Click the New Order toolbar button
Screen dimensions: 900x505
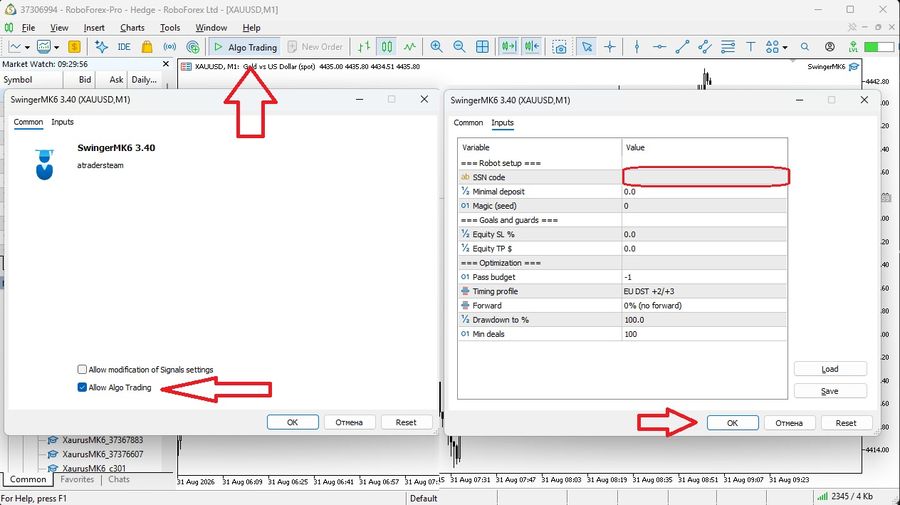pyautogui.click(x=315, y=47)
